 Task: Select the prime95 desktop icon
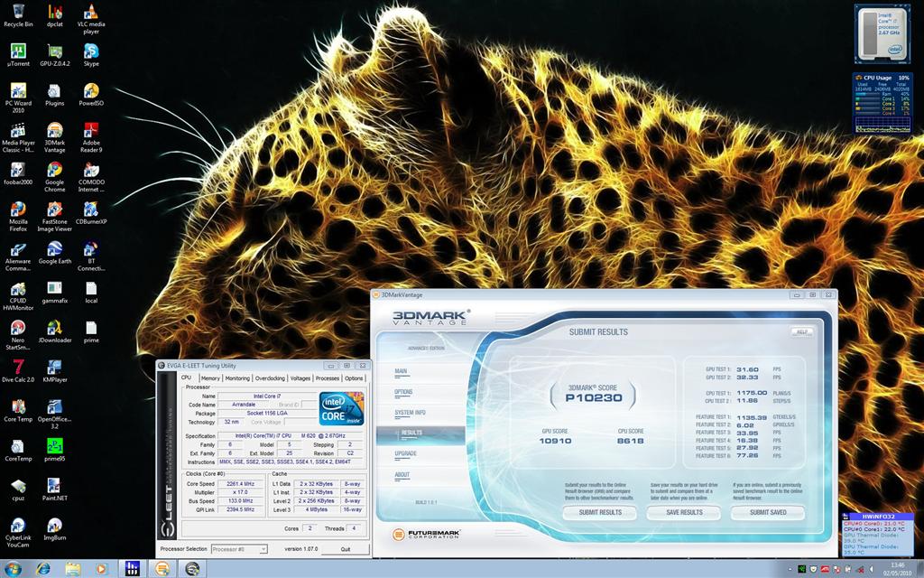55,450
